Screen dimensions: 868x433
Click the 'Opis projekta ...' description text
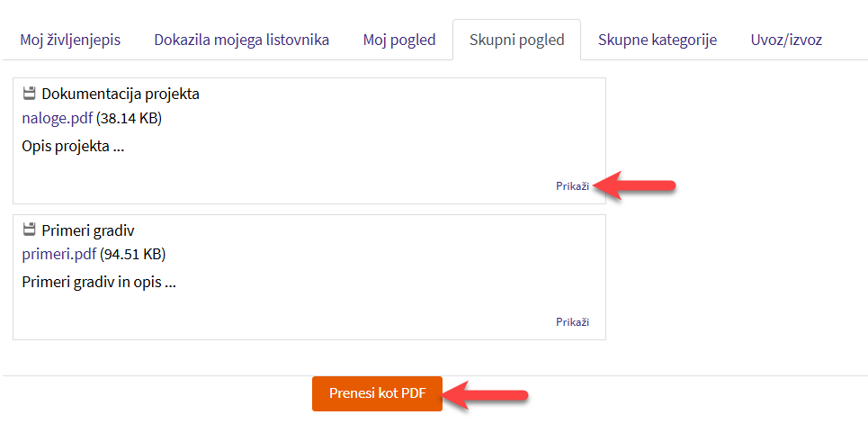(x=72, y=146)
